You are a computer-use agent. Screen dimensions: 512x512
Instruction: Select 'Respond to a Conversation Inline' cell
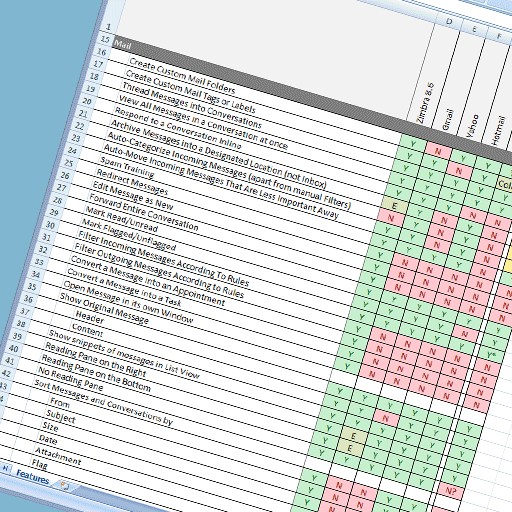click(178, 127)
